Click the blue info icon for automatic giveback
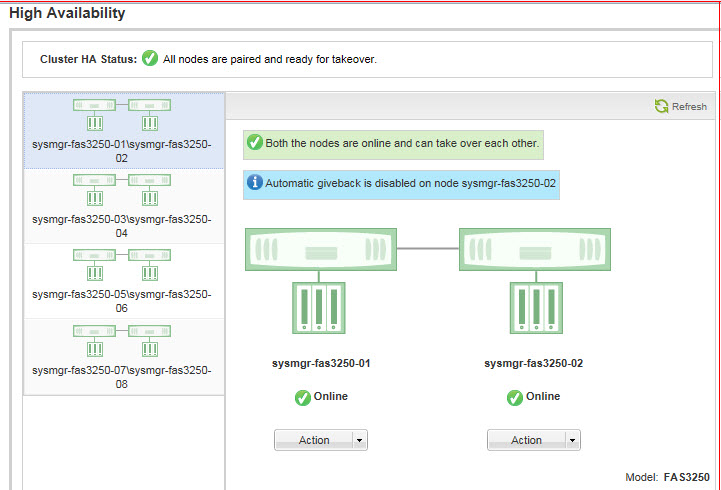The height and width of the screenshot is (490, 721). 255,183
